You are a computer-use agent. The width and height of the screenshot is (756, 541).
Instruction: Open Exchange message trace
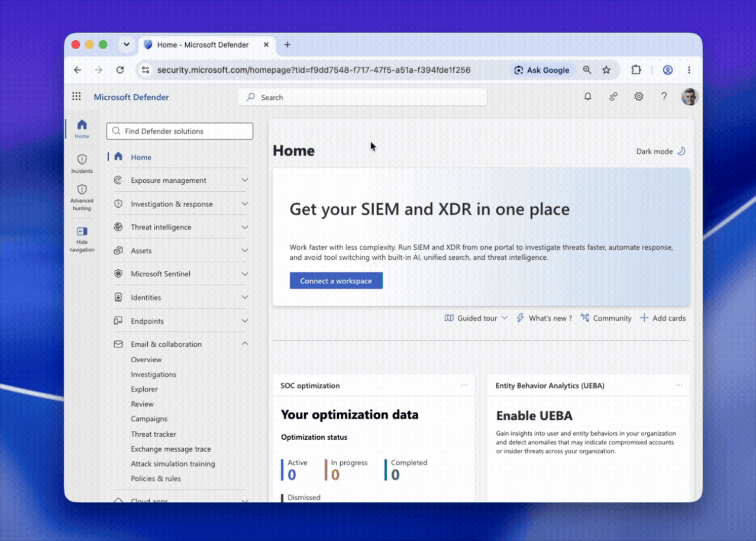click(171, 449)
